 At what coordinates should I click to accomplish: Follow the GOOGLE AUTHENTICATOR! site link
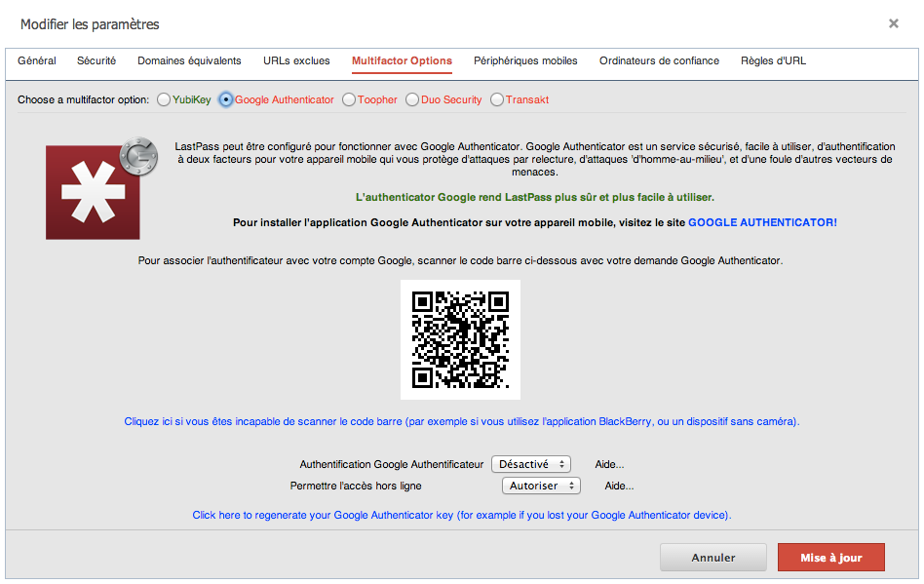click(x=762, y=222)
